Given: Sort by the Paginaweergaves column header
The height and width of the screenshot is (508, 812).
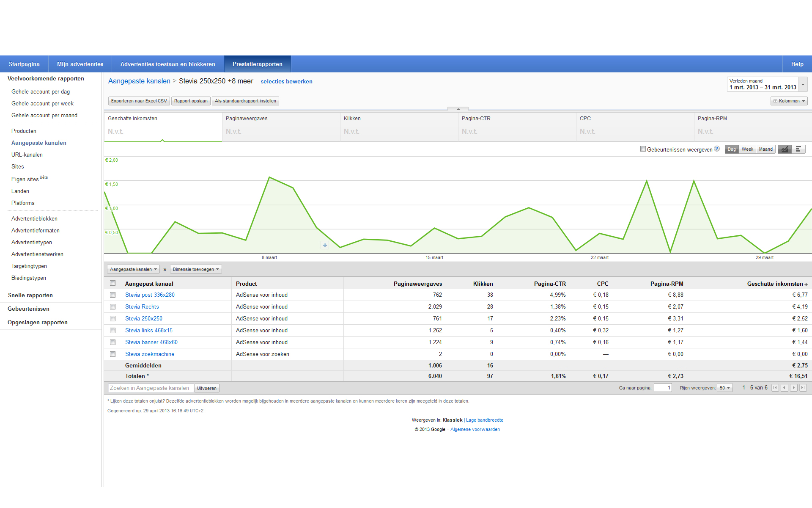Looking at the screenshot, I should pyautogui.click(x=418, y=284).
